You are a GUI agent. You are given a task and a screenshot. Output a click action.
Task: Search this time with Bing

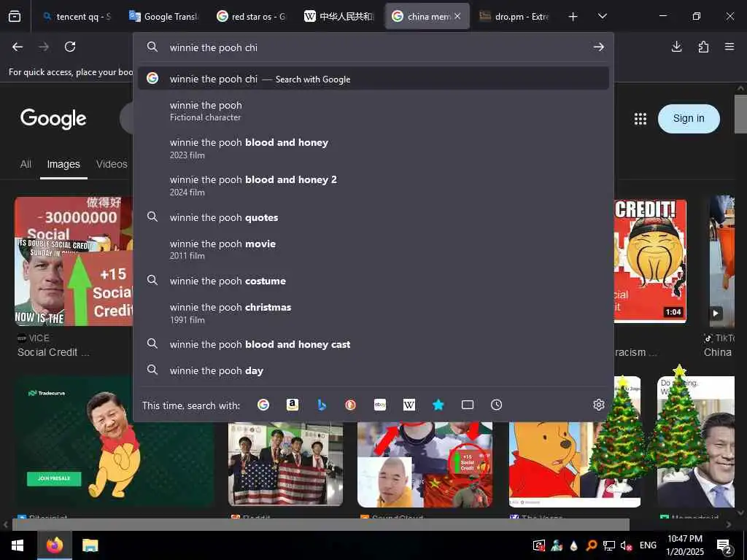click(322, 405)
